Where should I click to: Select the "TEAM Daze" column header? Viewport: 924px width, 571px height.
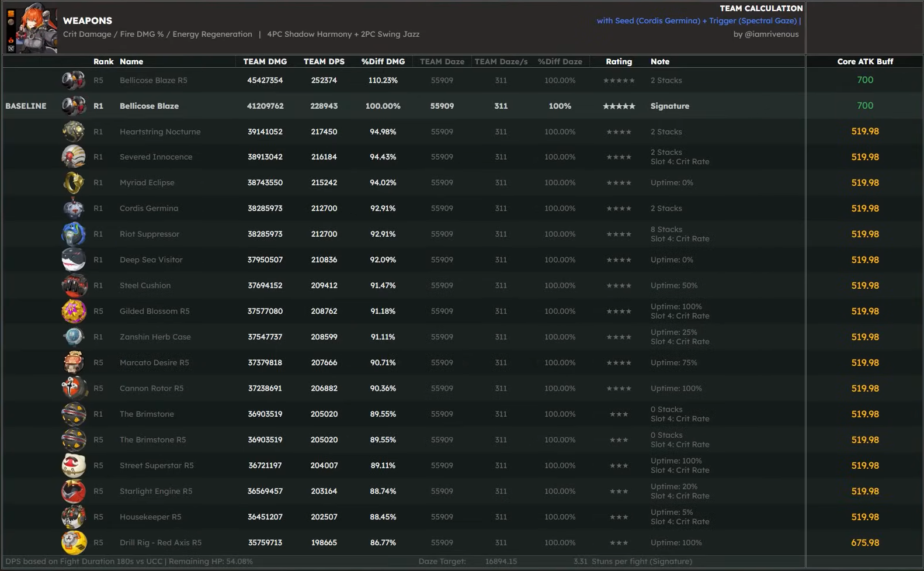click(442, 61)
